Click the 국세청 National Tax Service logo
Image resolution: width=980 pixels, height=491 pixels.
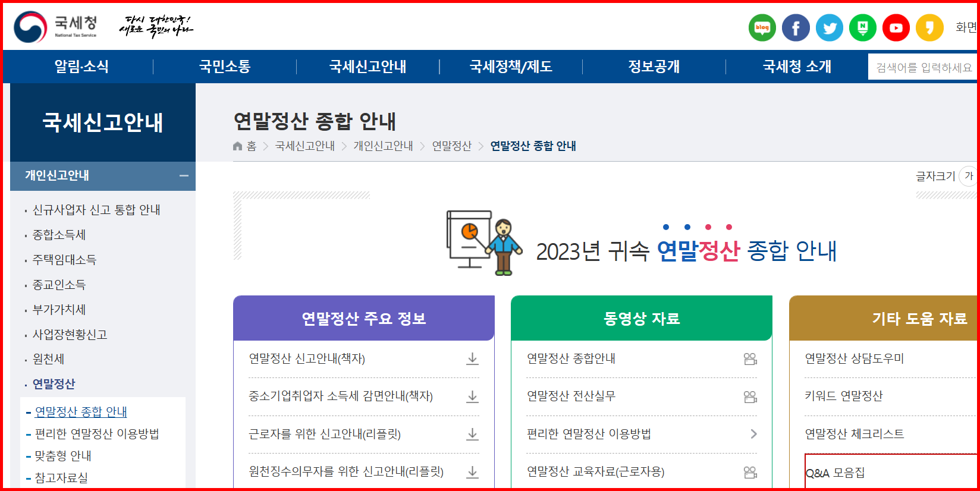coord(55,27)
